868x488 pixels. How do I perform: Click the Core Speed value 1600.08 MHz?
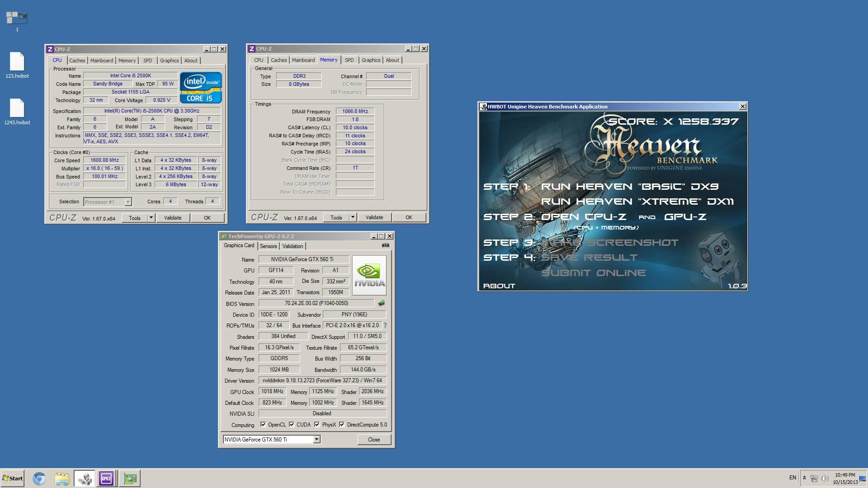tap(104, 160)
